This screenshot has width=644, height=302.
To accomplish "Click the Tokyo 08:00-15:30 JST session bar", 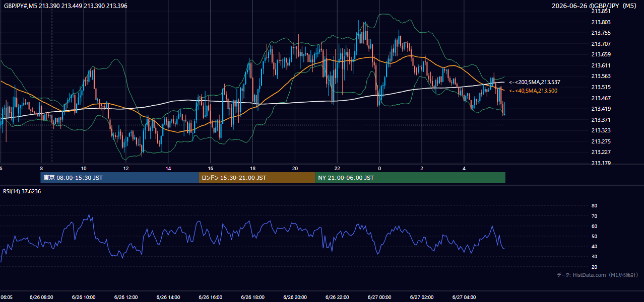I will [120, 178].
